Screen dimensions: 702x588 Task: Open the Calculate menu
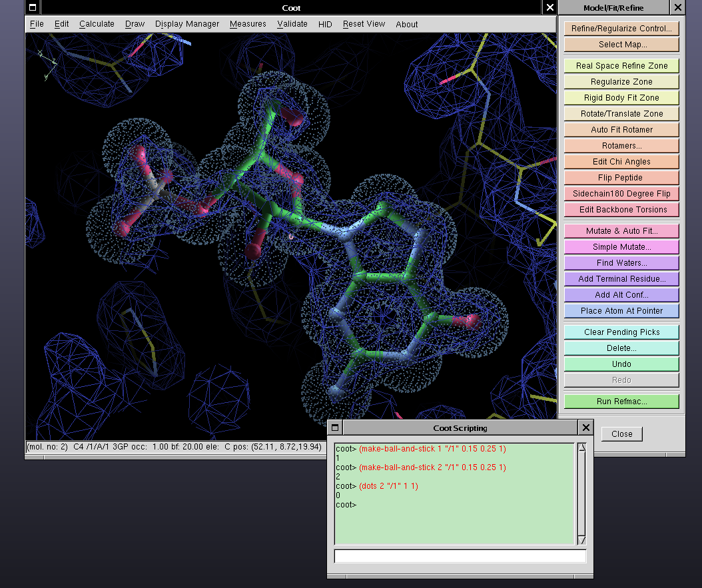97,24
